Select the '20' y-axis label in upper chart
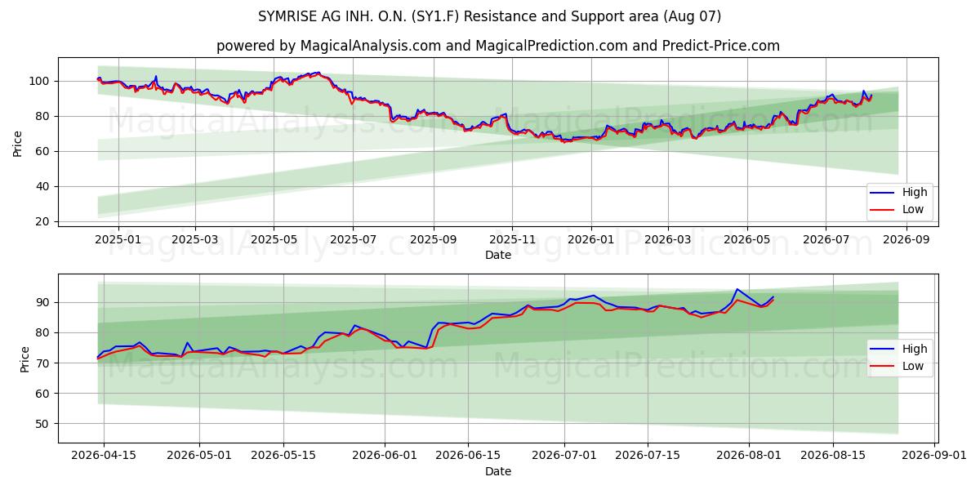980x490 pixels. coord(44,221)
